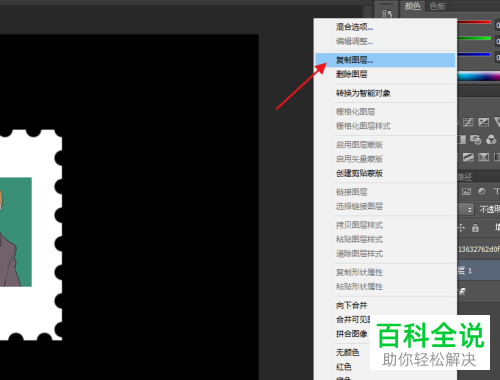Select 清除图层样式 menu entry
The height and width of the screenshot is (380, 500).
[385, 254]
